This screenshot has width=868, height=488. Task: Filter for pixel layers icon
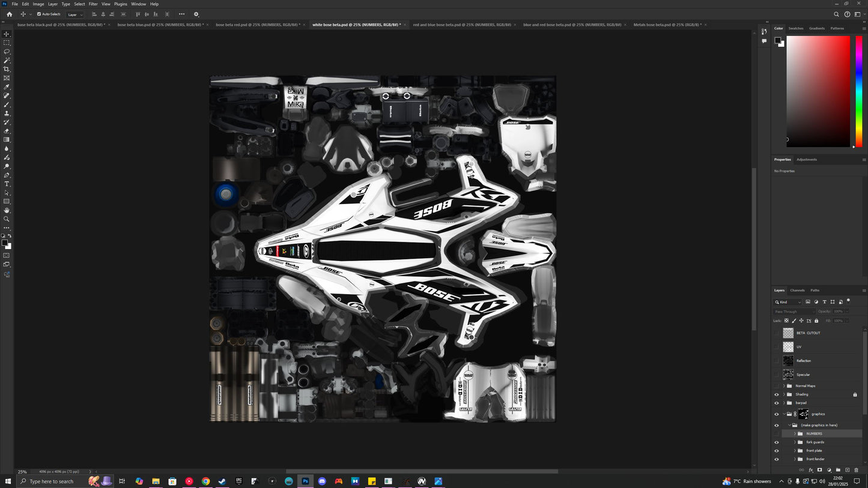click(x=808, y=302)
